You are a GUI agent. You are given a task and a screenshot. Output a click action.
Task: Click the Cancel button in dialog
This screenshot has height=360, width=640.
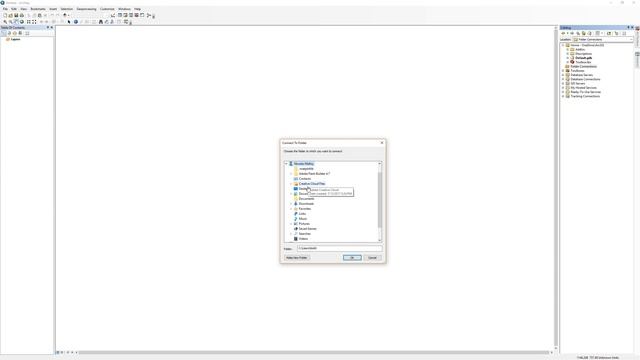coord(372,258)
